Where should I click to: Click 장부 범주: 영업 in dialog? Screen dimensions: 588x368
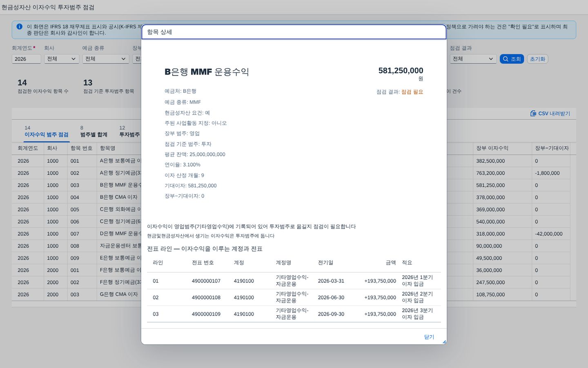(182, 133)
